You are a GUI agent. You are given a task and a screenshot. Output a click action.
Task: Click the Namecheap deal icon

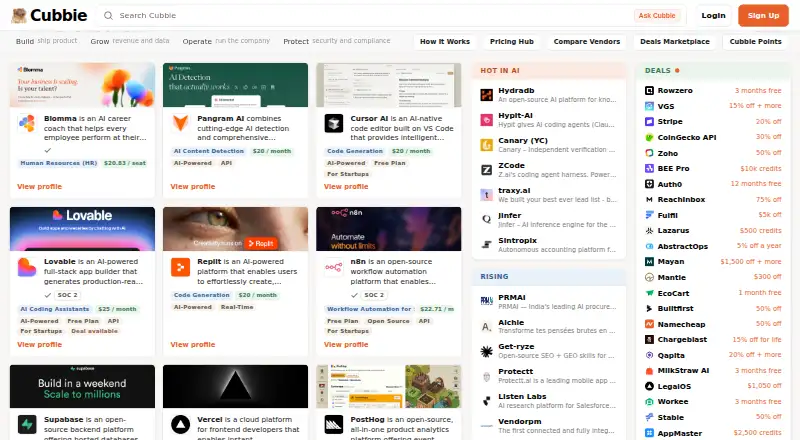coord(649,324)
